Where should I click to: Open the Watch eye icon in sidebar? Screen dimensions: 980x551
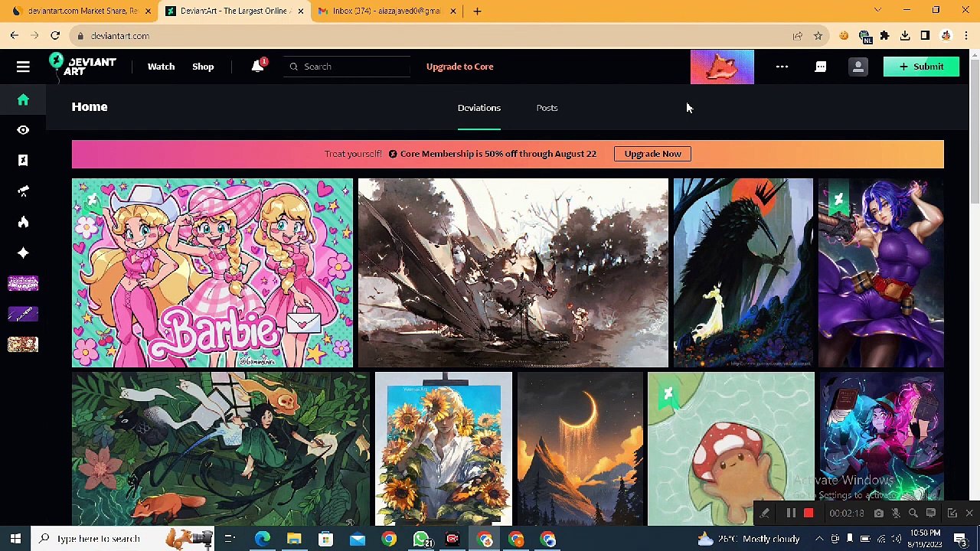(x=23, y=130)
